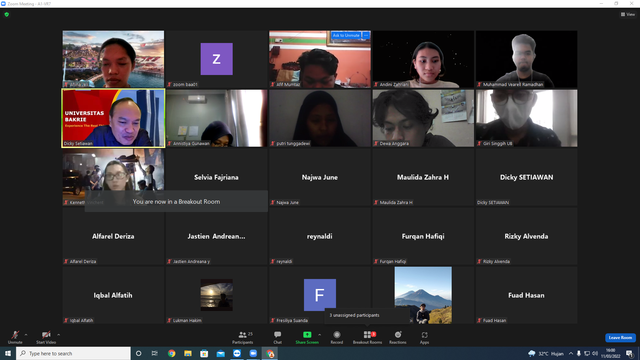This screenshot has width=640, height=360.
Task: Open more options on Alif Mumtaz tile
Action: pos(366,36)
